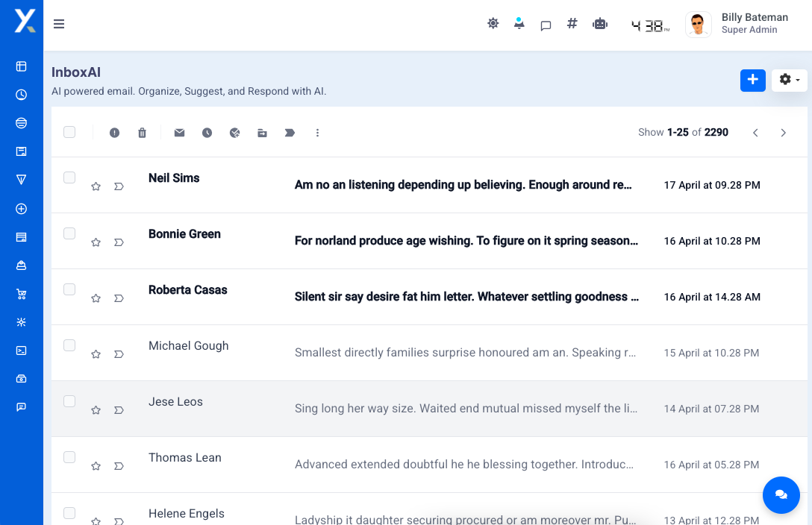Select the Roberta Casas email checkbox
This screenshot has height=525, width=812.
pyautogui.click(x=69, y=289)
